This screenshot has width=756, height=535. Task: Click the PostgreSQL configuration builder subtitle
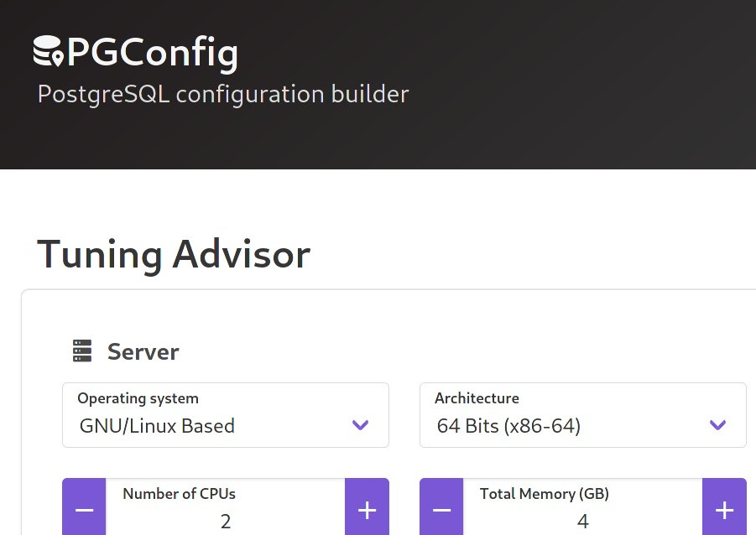tap(223, 94)
